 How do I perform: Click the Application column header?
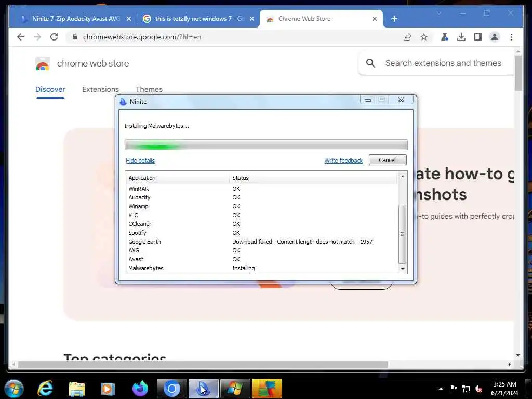pos(178,178)
